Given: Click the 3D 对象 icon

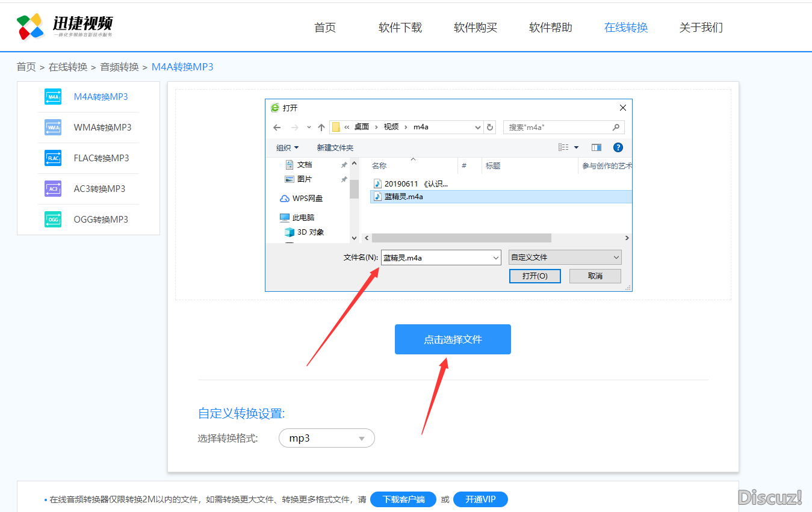Looking at the screenshot, I should [x=289, y=232].
